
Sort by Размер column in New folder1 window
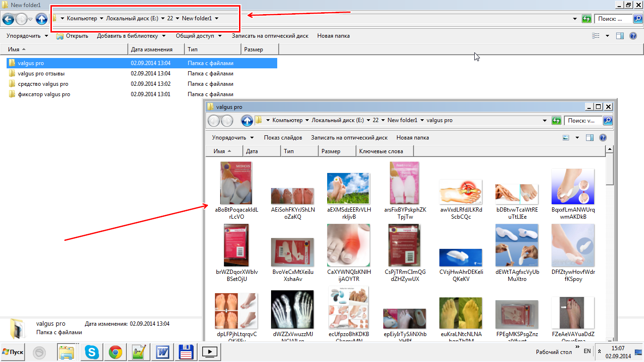click(x=260, y=49)
